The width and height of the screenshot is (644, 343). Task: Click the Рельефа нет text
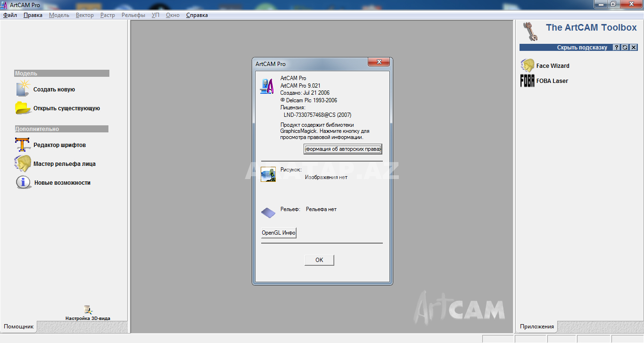pyautogui.click(x=321, y=209)
